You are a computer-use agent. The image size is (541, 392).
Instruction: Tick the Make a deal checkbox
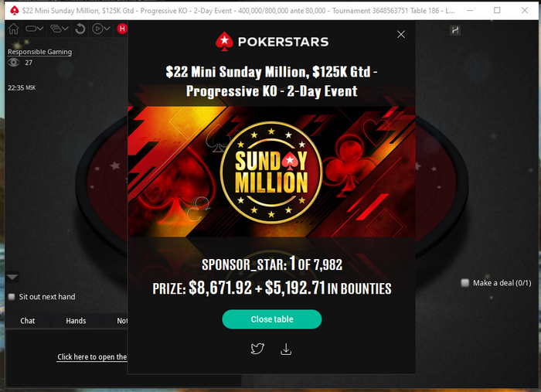tap(465, 283)
